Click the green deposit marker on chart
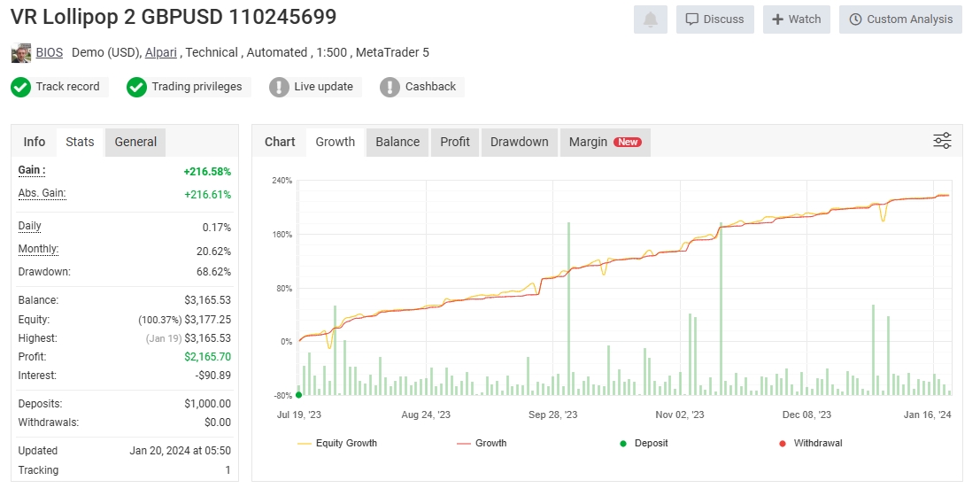The height and width of the screenshot is (496, 980). click(x=298, y=395)
